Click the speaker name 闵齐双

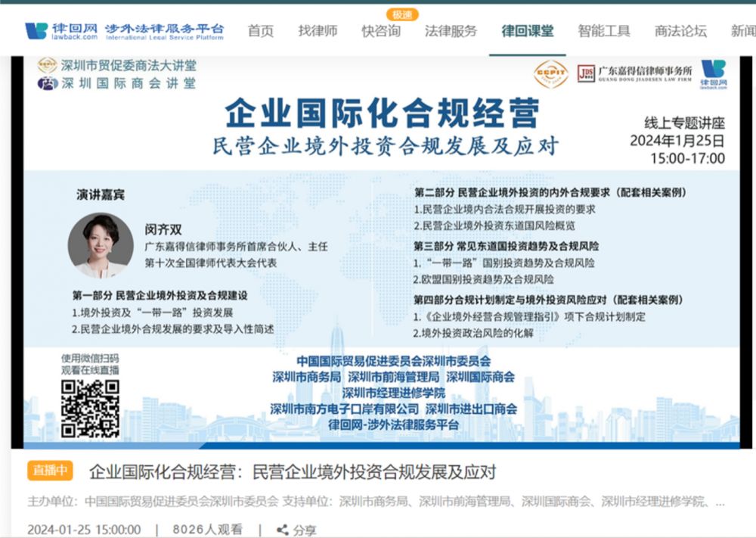pyautogui.click(x=163, y=230)
